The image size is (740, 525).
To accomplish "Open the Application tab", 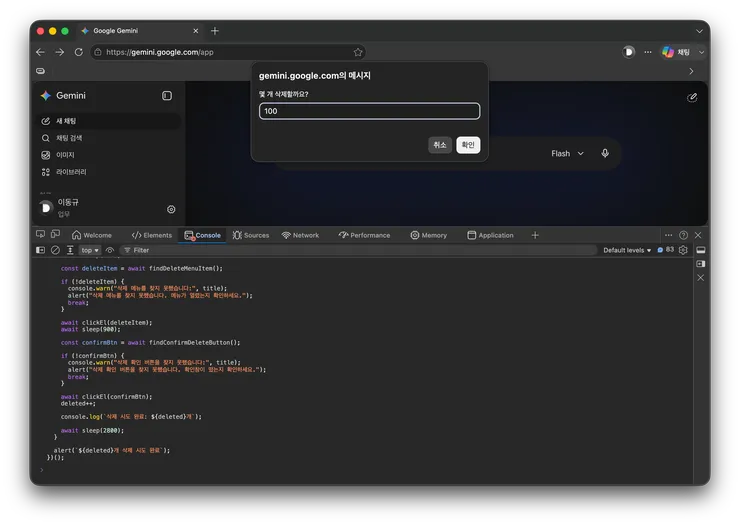I will click(490, 235).
